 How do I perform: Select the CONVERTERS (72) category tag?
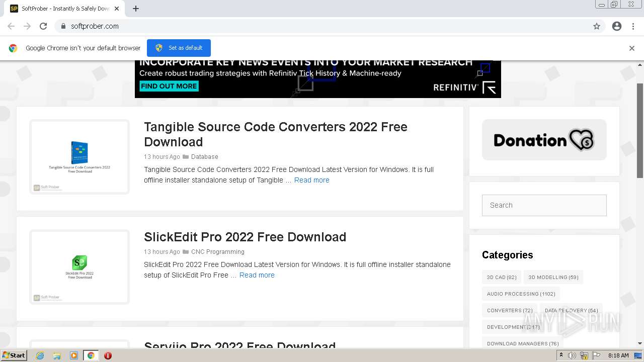510,310
